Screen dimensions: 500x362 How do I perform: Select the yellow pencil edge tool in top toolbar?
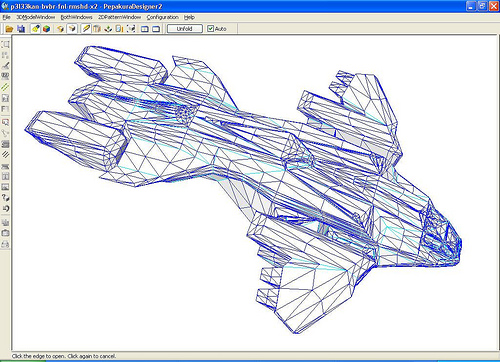pyautogui.click(x=86, y=29)
